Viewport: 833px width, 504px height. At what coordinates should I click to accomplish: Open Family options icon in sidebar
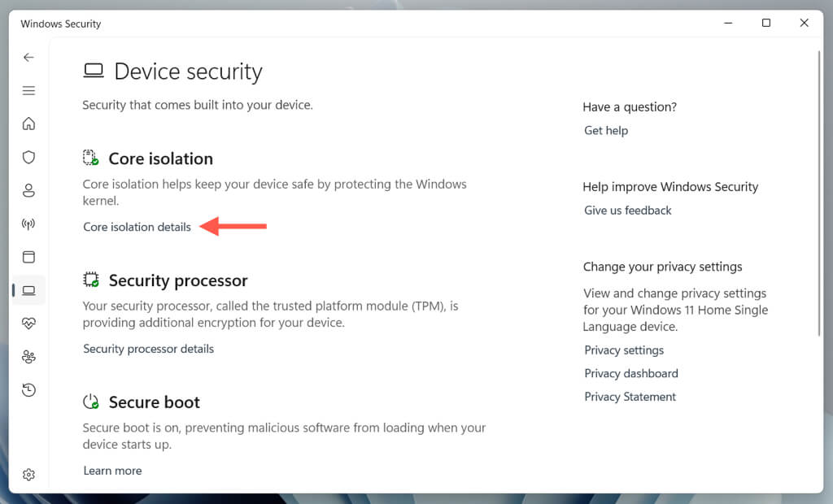coord(28,357)
